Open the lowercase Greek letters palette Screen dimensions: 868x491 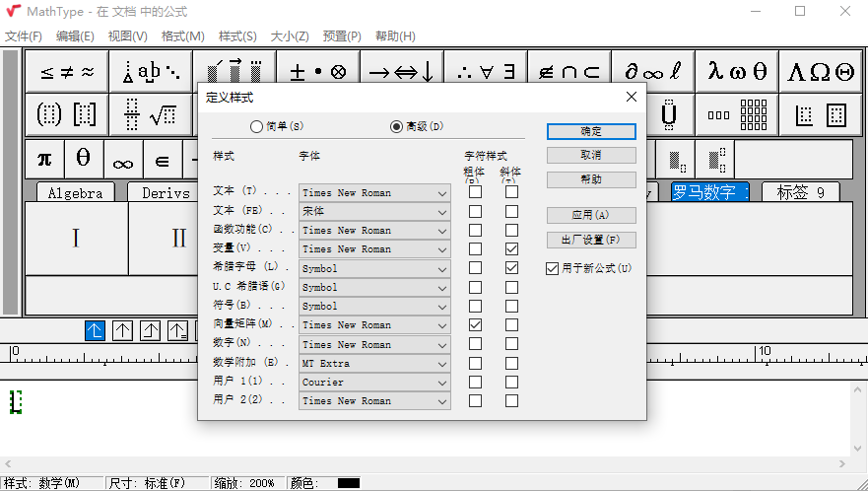736,72
